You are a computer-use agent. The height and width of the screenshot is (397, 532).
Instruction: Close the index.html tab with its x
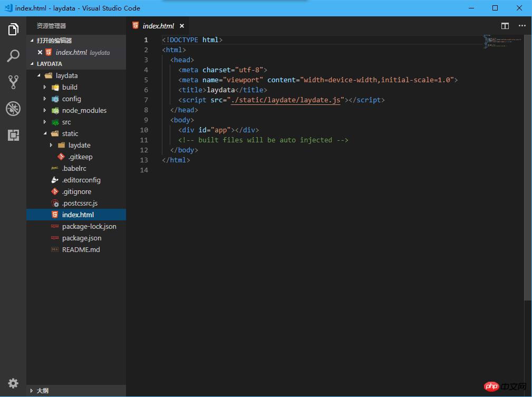[x=181, y=25]
